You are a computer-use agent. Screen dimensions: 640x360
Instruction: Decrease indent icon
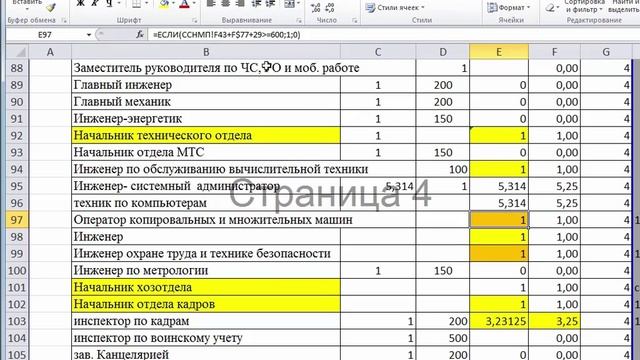[256, 4]
